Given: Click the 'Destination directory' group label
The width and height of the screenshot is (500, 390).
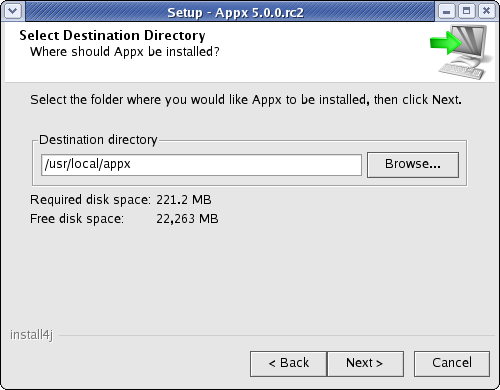Looking at the screenshot, I should tap(98, 140).
